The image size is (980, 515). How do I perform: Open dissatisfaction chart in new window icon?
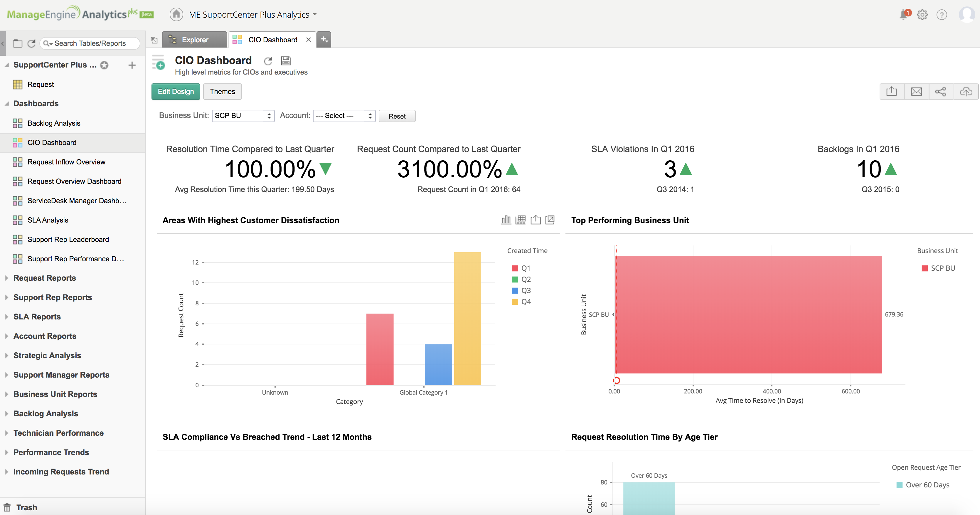(550, 220)
